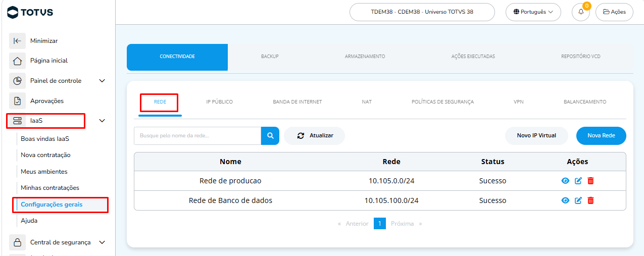
Task: Open the Ações button in header
Action: [x=614, y=12]
